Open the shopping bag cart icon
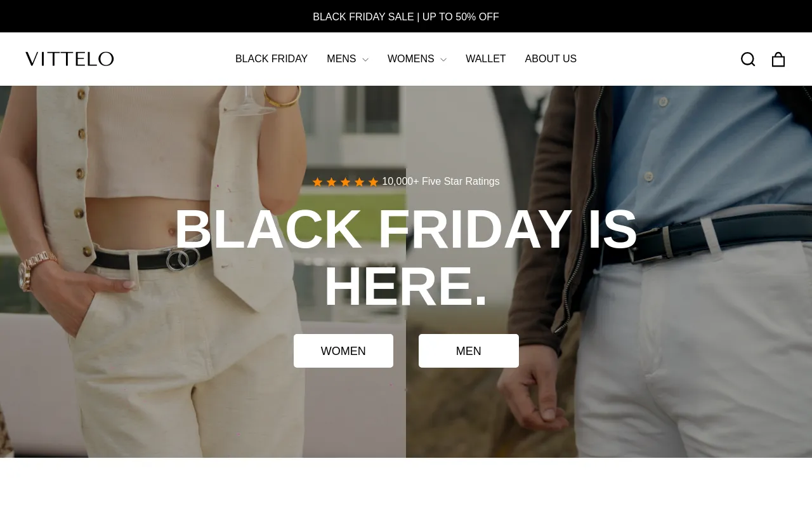Viewport: 812px width, 508px height. pos(778,59)
